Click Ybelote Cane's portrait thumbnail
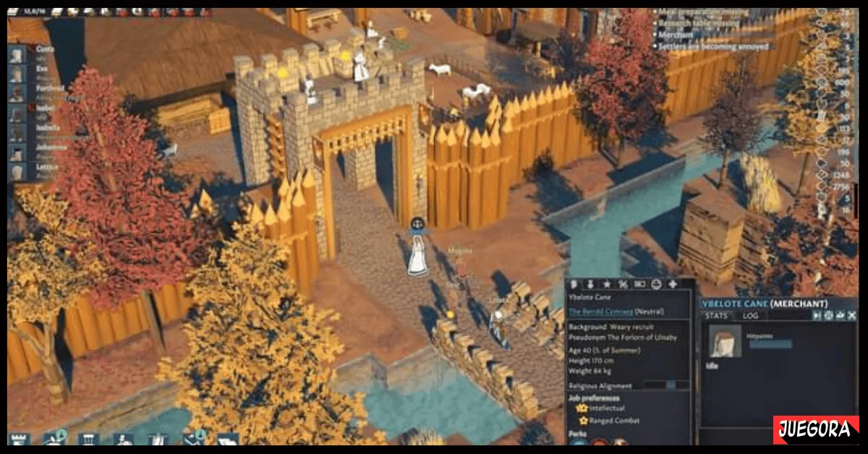Screen dimensions: 868x454 point(724,341)
